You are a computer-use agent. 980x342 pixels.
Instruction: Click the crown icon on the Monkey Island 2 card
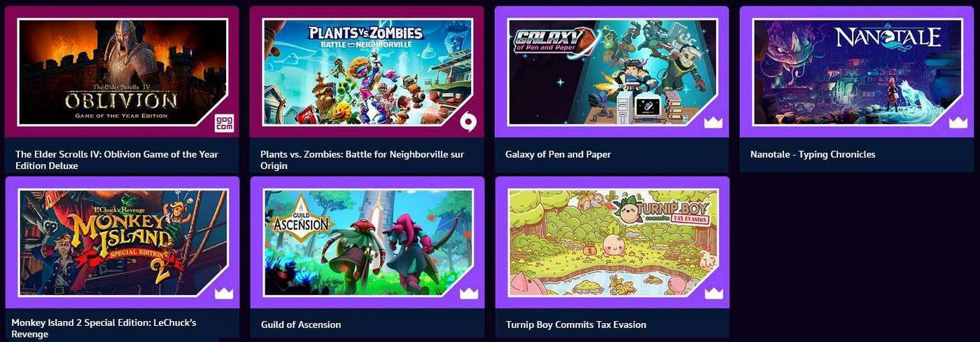[x=224, y=293]
